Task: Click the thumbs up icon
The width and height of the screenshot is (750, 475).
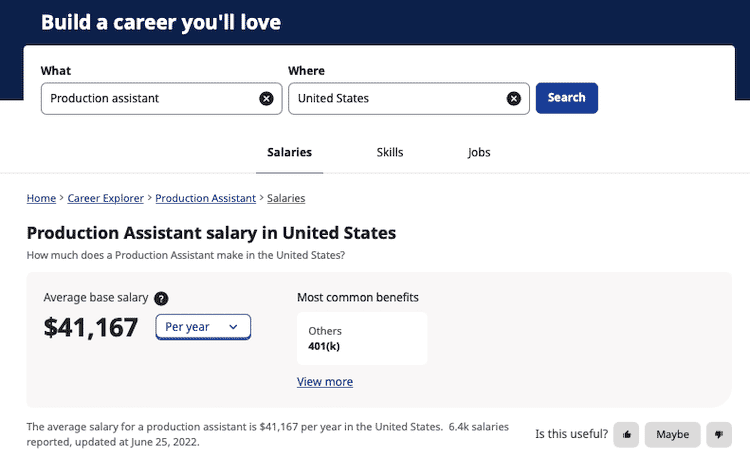Action: [x=627, y=434]
